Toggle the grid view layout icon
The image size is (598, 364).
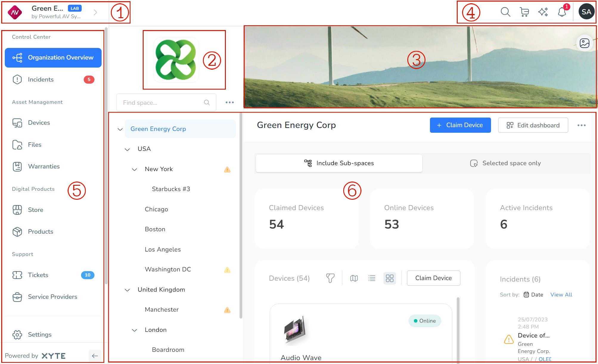pos(389,278)
